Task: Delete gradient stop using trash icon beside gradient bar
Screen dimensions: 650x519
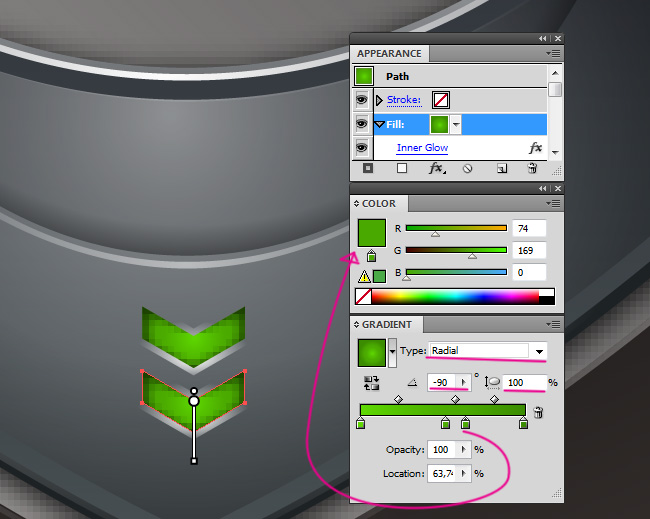Action: 538,412
